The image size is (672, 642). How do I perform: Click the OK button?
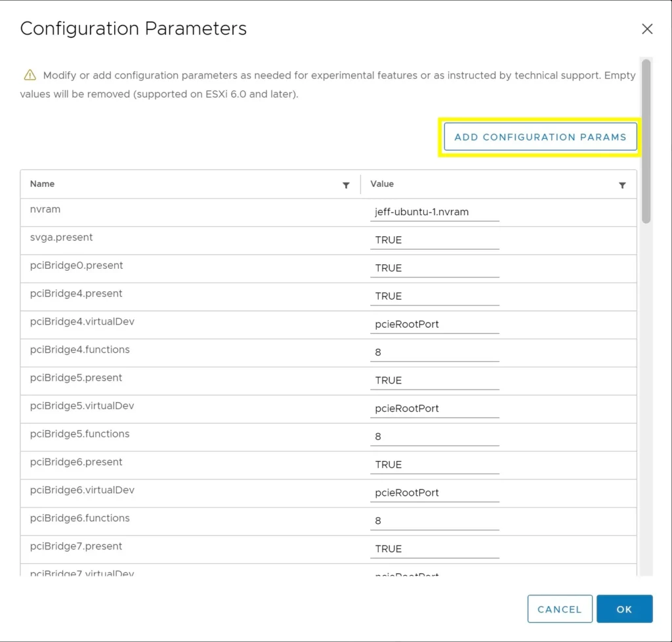click(624, 609)
